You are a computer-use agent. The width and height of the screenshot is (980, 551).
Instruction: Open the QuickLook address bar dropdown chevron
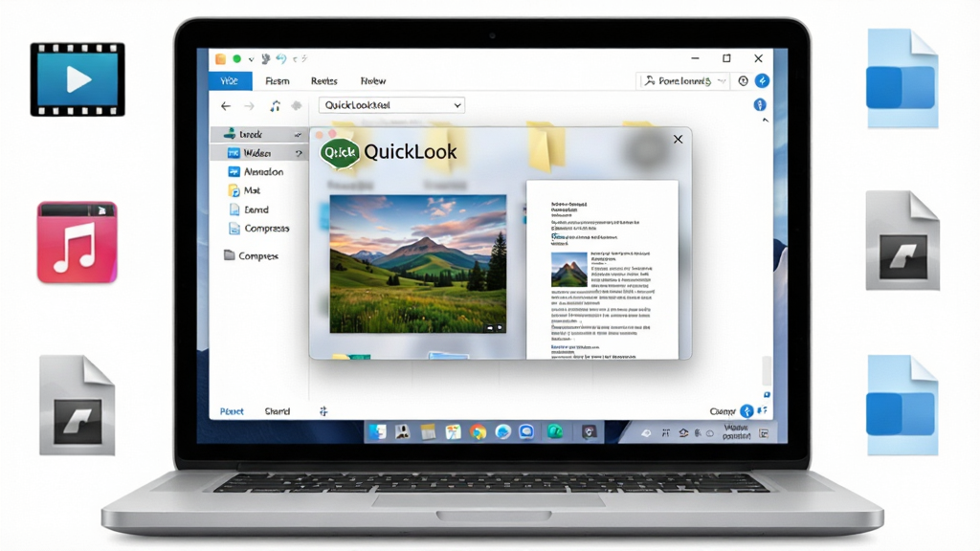coord(457,105)
